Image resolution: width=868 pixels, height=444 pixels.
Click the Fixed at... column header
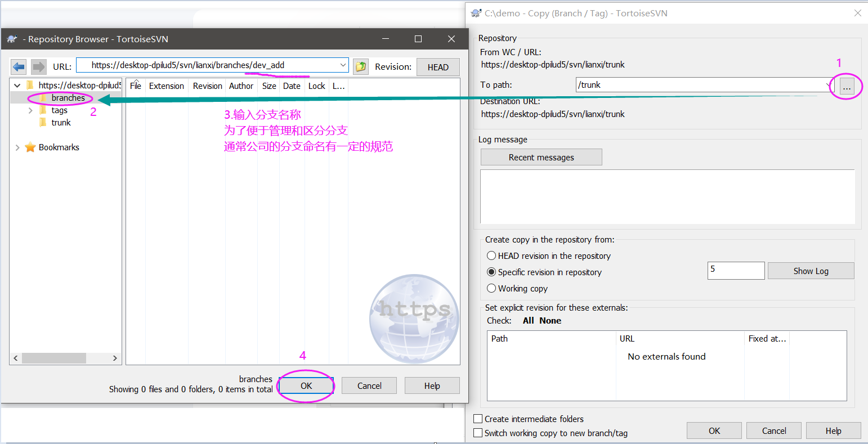(x=767, y=339)
